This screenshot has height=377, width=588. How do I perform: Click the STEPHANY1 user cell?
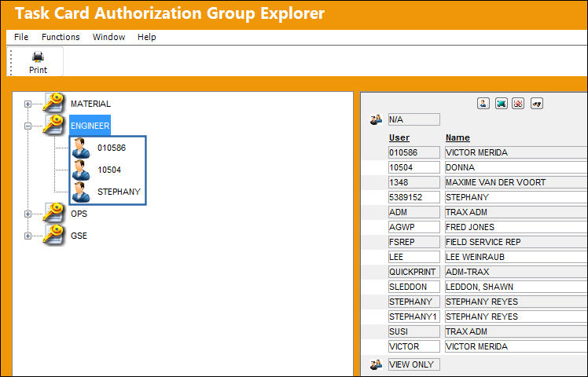[414, 317]
